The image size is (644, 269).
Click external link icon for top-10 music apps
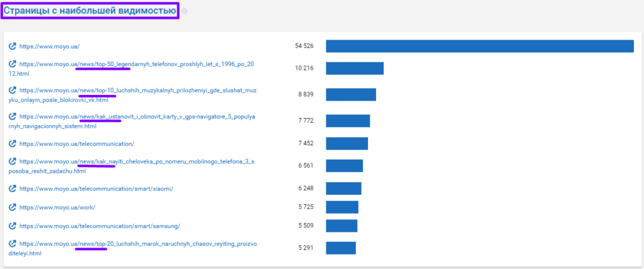pyautogui.click(x=12, y=90)
